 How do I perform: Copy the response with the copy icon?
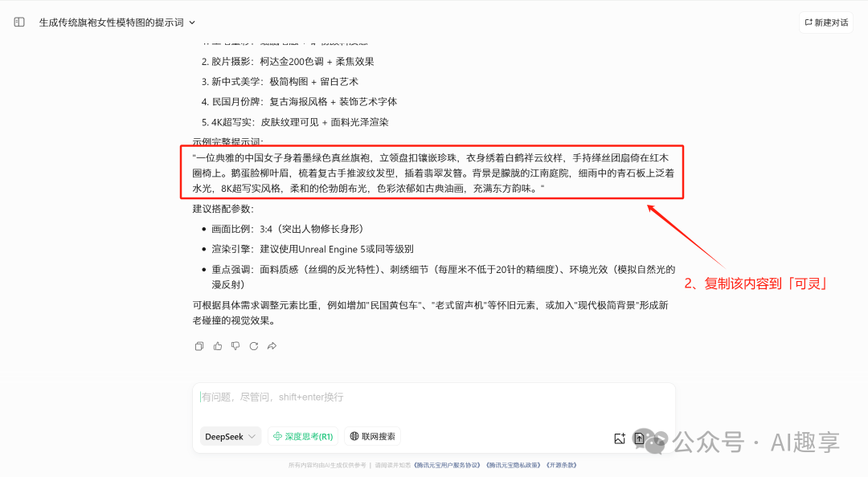click(199, 346)
